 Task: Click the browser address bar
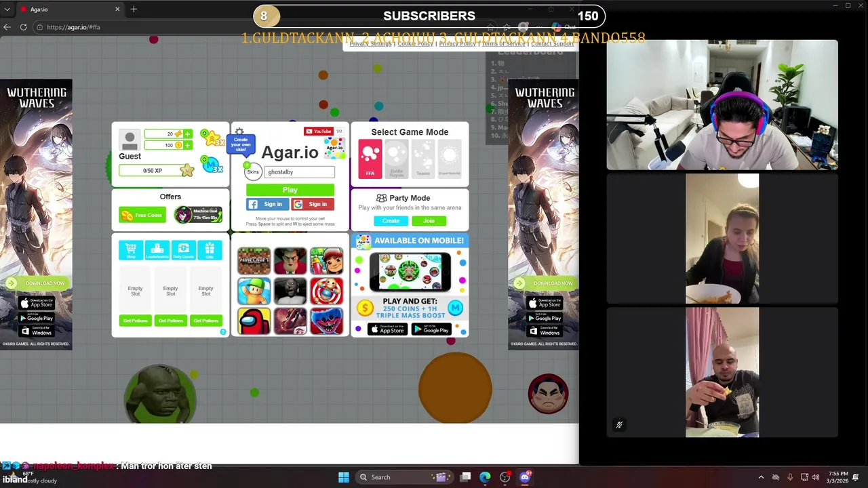click(271, 27)
